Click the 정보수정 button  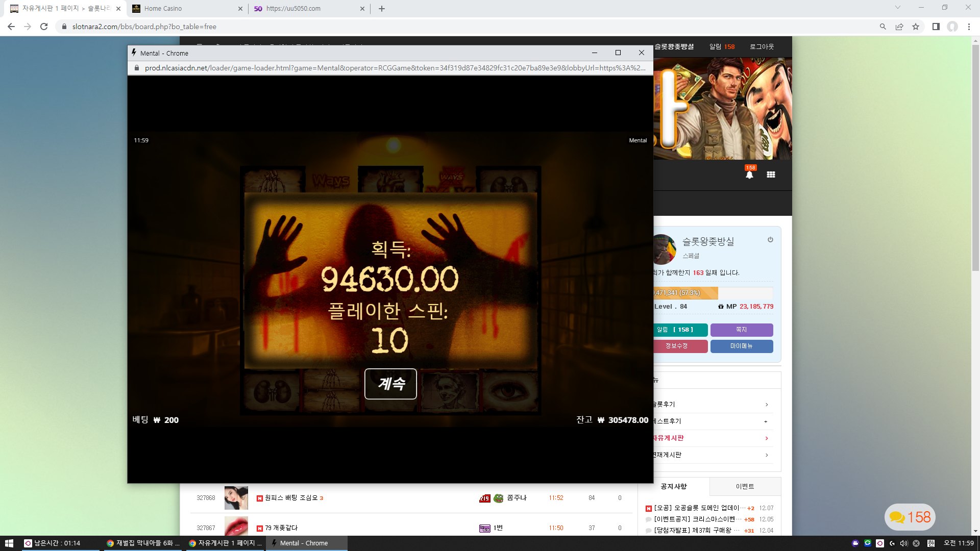tap(680, 346)
